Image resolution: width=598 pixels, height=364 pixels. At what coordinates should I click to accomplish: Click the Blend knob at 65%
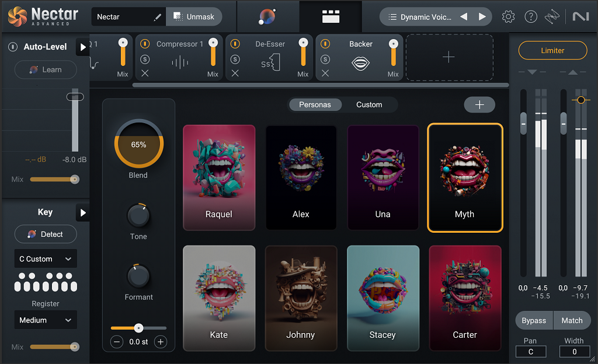(x=139, y=144)
